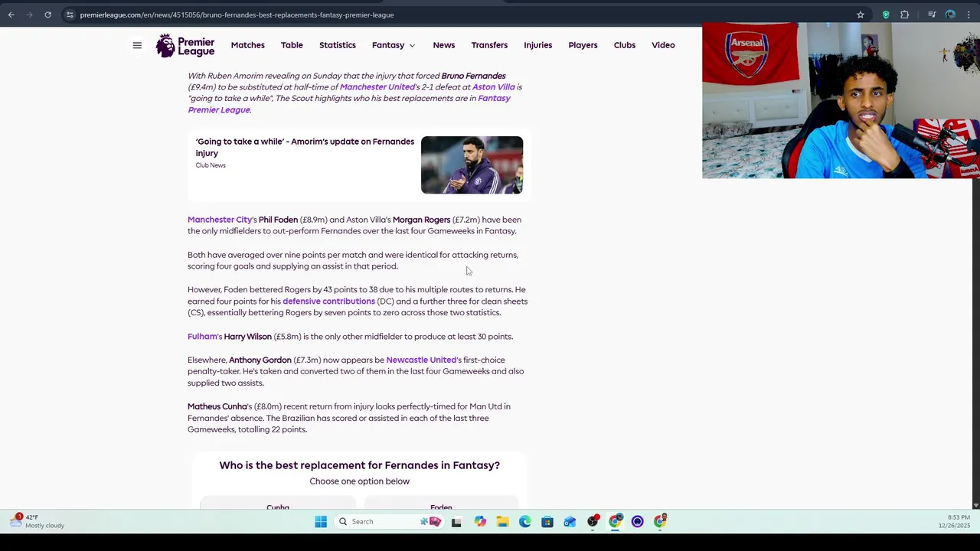The image size is (980, 551).
Task: Open the Fernandes injury article thumbnail
Action: 472,165
